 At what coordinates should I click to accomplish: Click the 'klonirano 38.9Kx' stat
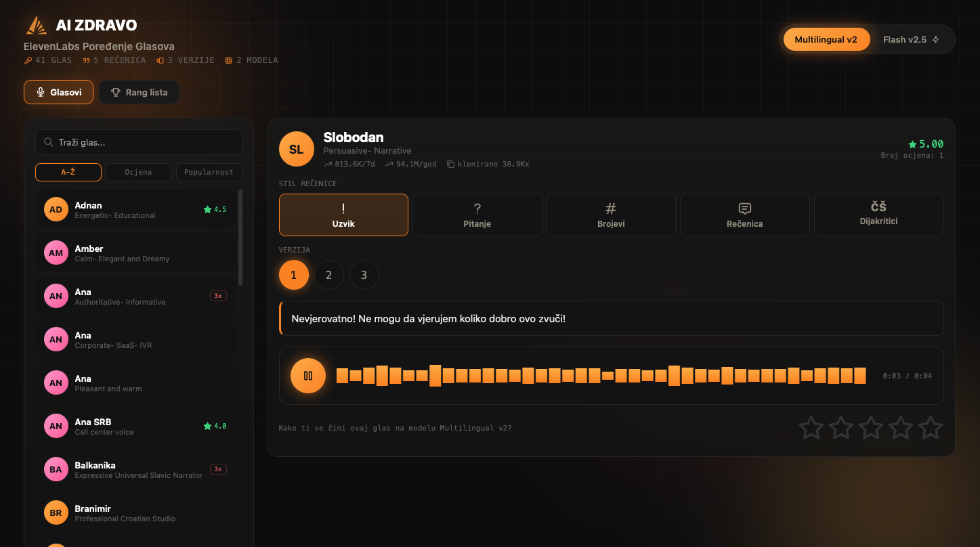[488, 164]
